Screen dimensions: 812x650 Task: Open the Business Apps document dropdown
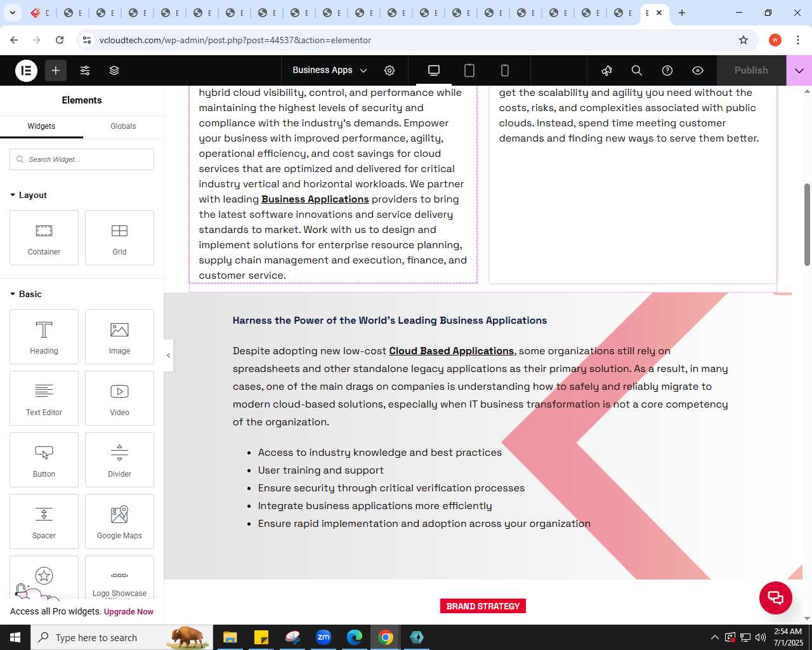point(329,70)
